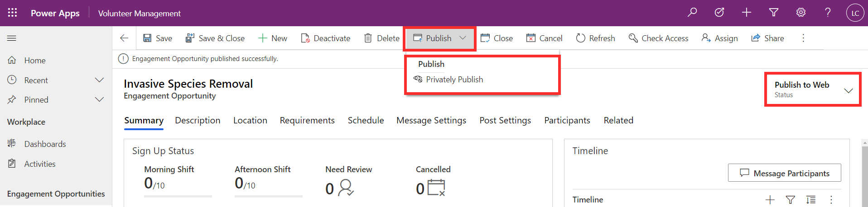868x207 pixels.
Task: Click the Morning Shift sign-up count
Action: [x=154, y=183]
